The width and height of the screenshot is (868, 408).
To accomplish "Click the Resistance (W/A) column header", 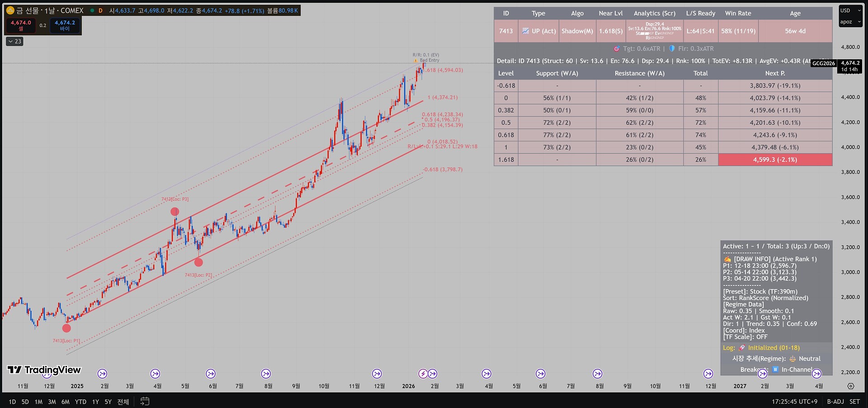I will [x=640, y=73].
